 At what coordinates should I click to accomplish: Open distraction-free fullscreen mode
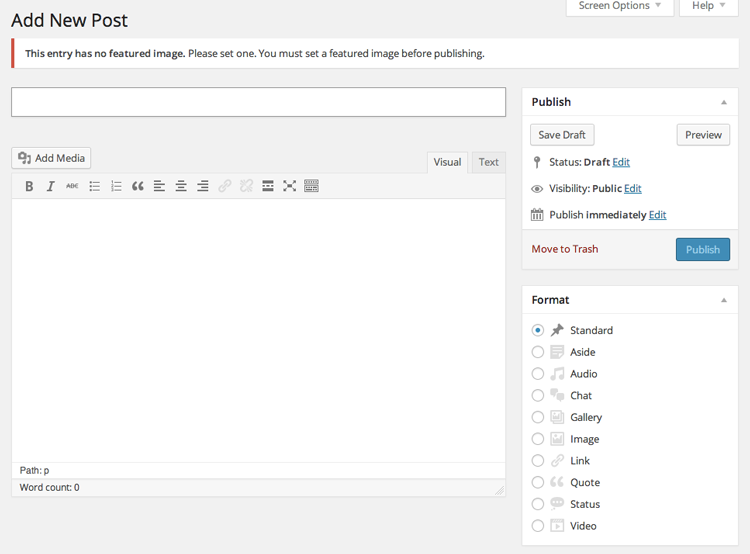pyautogui.click(x=289, y=186)
